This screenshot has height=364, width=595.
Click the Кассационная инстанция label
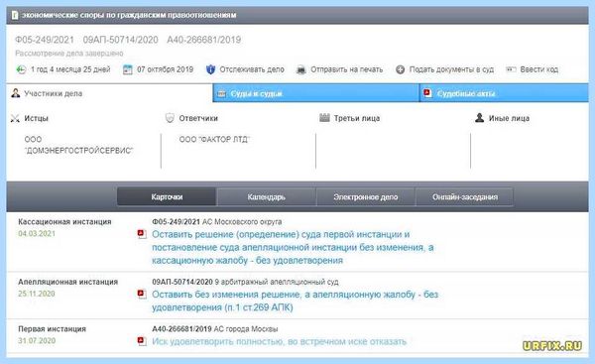point(64,221)
